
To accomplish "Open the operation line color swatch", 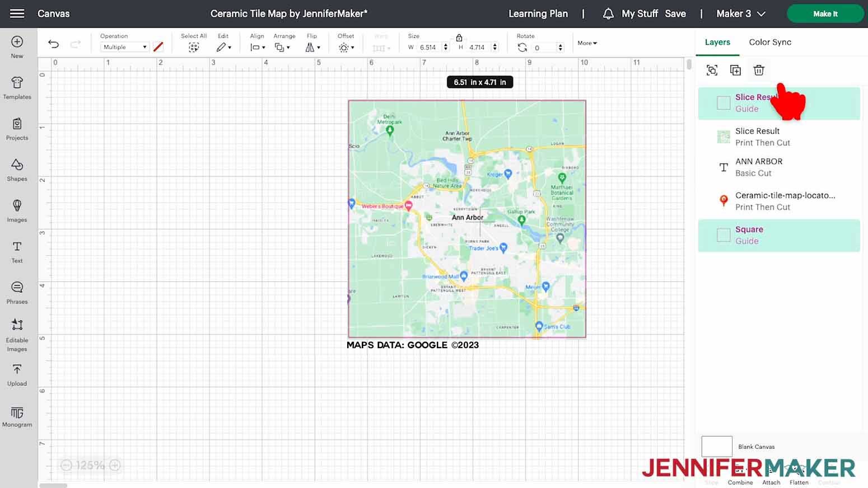I will [x=158, y=47].
